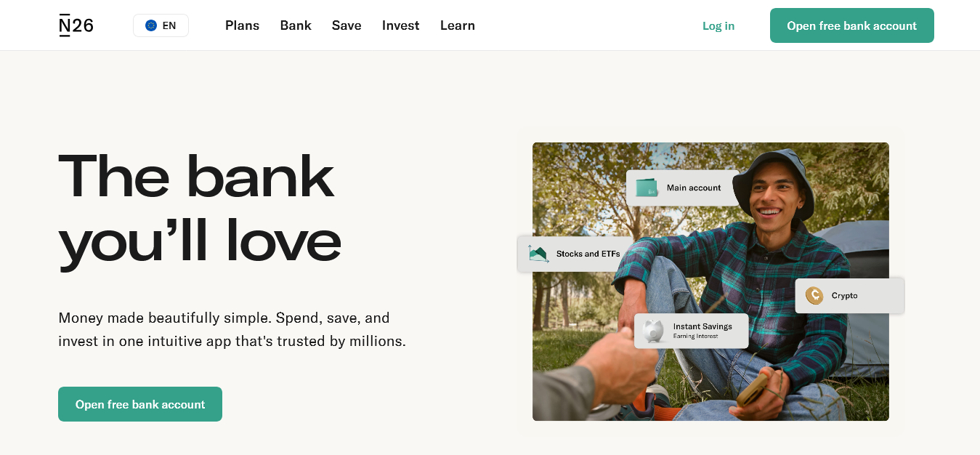
Task: Open the Plans menu
Action: (242, 25)
